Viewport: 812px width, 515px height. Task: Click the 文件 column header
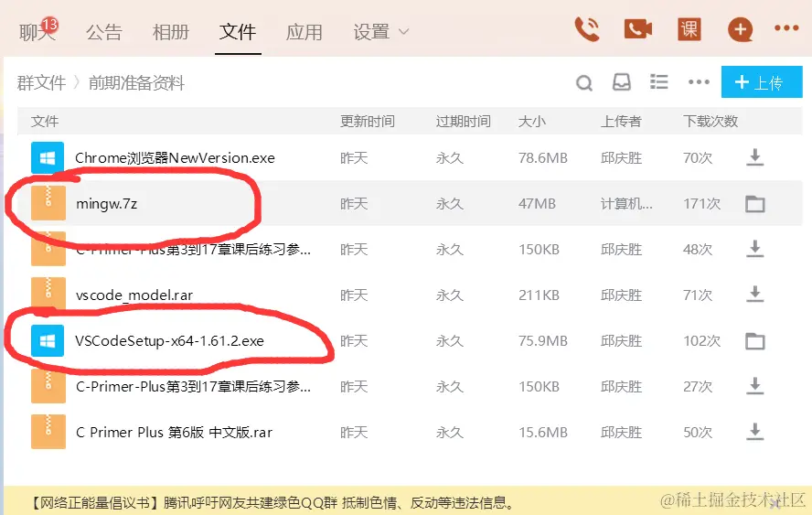45,122
